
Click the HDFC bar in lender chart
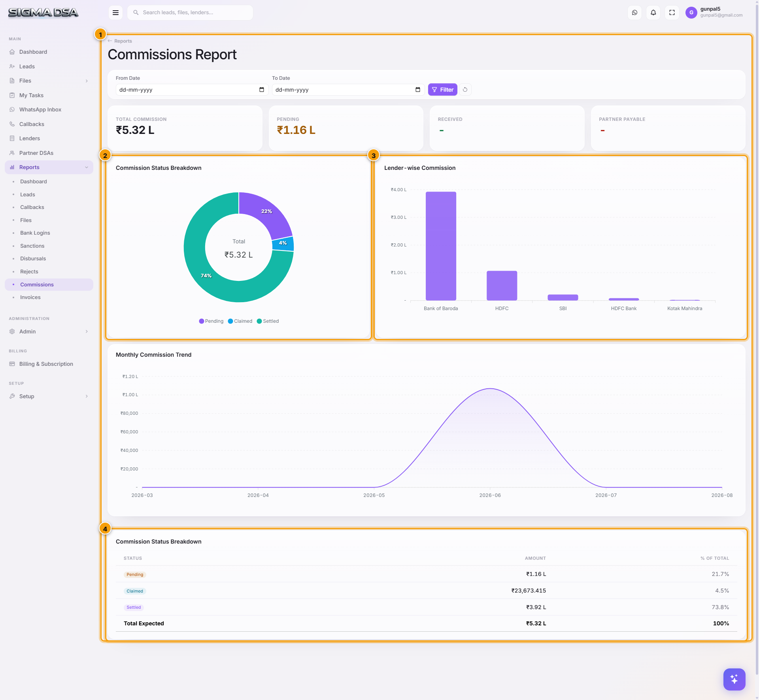coord(502,286)
